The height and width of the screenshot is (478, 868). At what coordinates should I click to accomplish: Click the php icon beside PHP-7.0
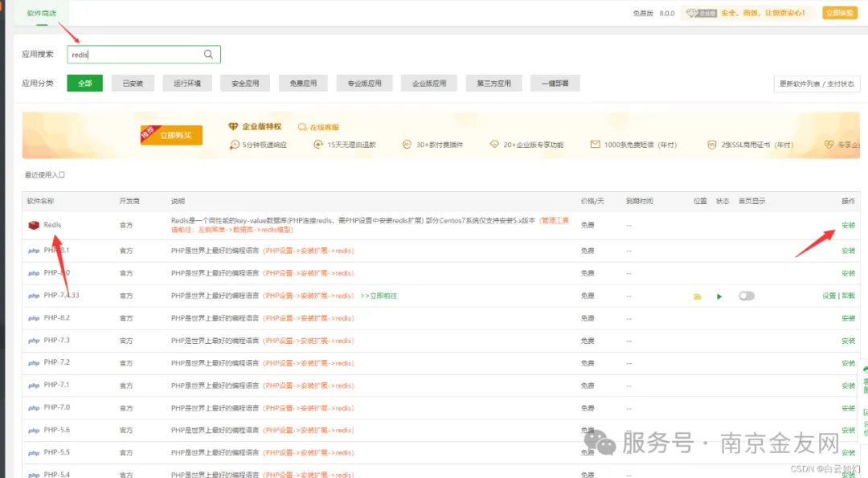point(34,408)
